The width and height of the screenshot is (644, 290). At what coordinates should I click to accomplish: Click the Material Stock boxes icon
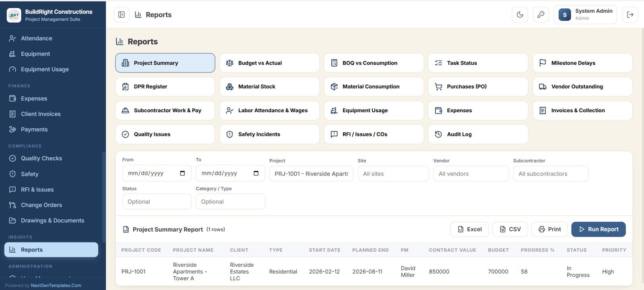[x=229, y=86]
